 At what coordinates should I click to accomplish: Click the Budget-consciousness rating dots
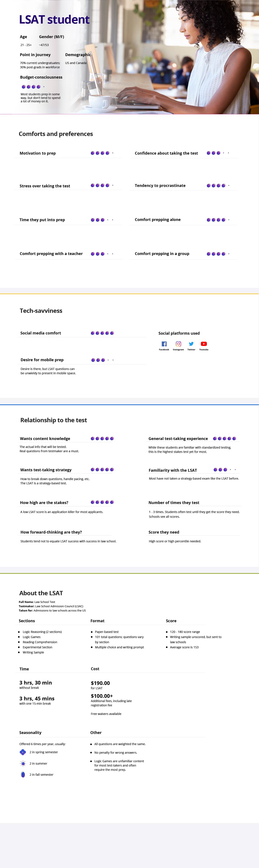33,87
